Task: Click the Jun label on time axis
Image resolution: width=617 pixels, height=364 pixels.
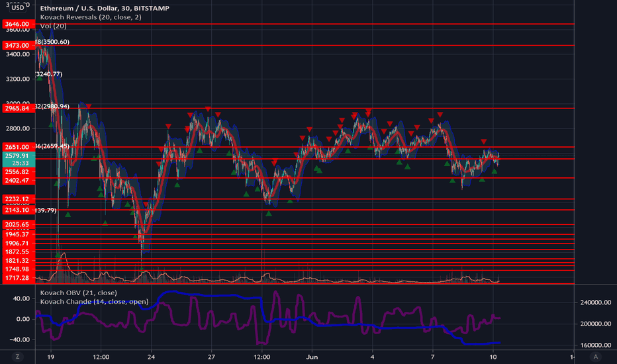Action: tap(312, 357)
